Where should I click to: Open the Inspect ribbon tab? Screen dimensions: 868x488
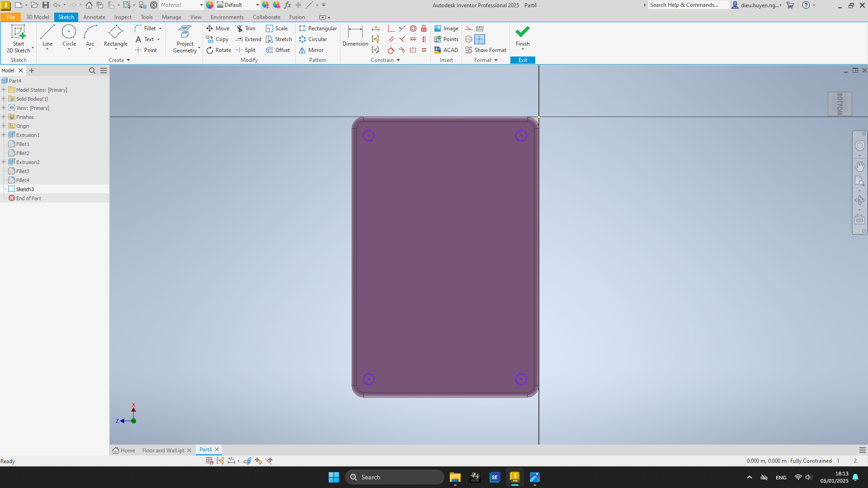pos(123,17)
